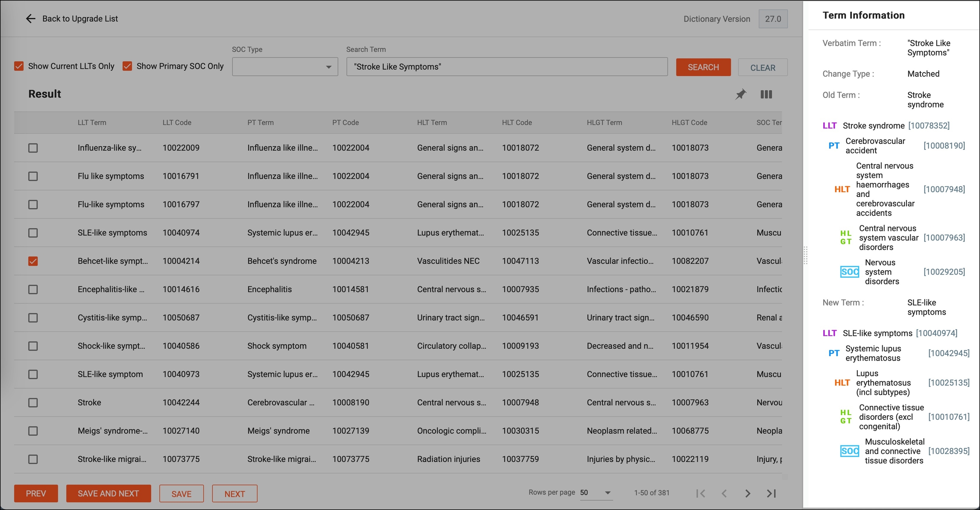Click the back arrow icon
980x510 pixels.
(x=31, y=18)
